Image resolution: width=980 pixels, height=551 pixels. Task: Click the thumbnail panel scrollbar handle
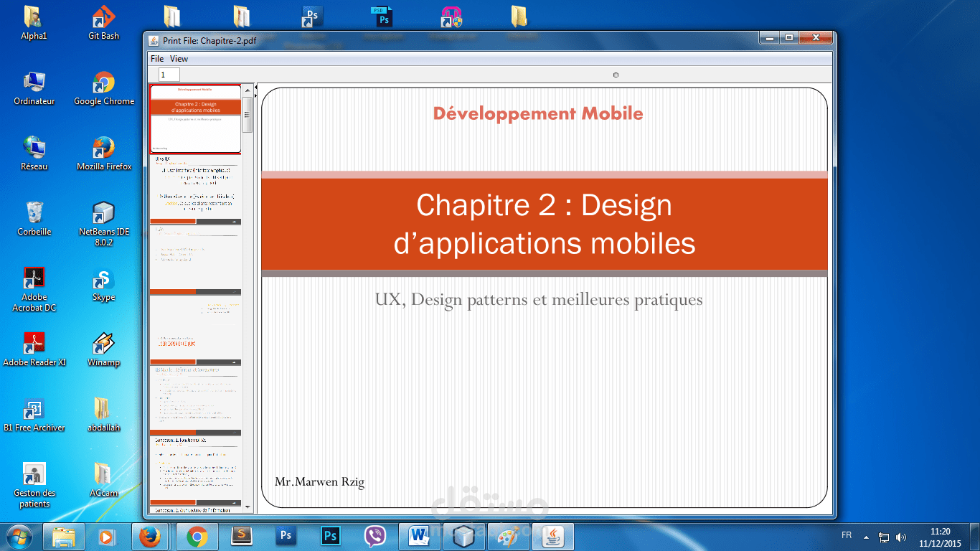click(248, 115)
